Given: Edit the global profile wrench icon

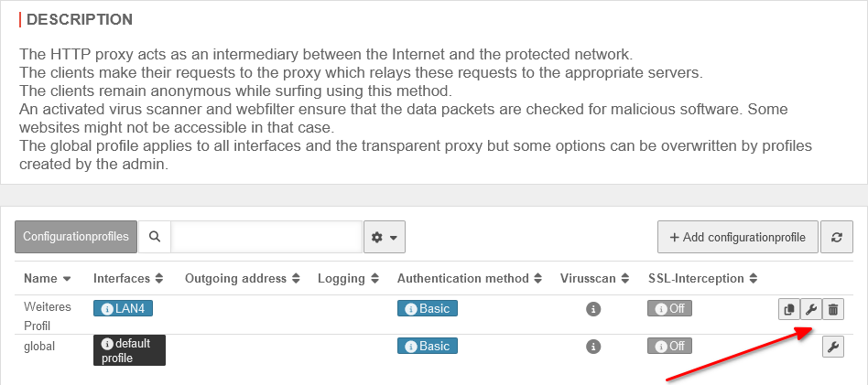Looking at the screenshot, I should 832,347.
